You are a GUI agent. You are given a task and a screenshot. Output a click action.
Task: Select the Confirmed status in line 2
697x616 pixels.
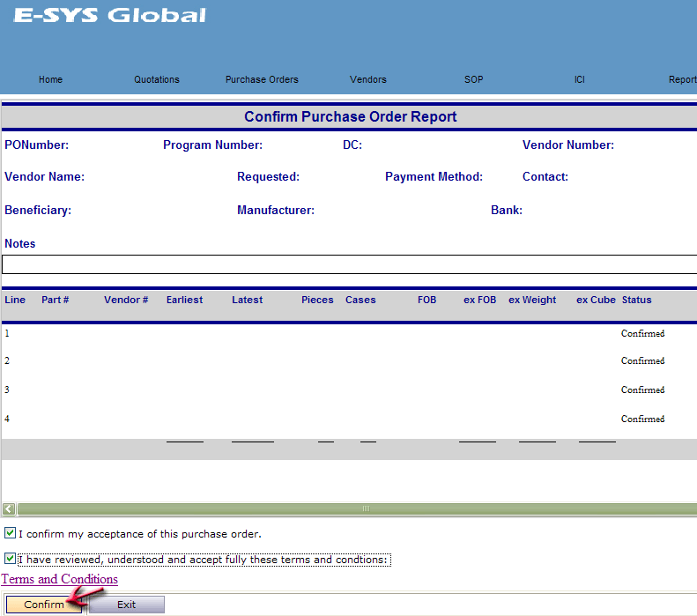(x=642, y=361)
